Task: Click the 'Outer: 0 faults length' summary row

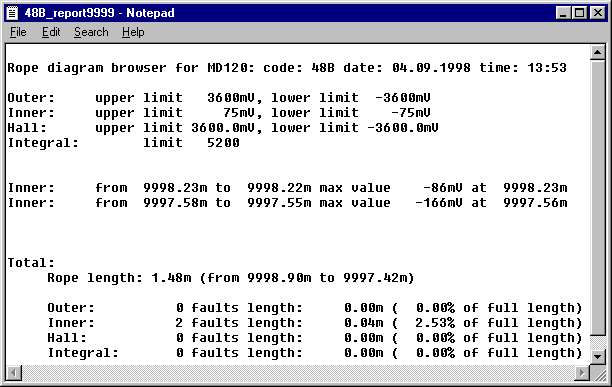Action: coord(315,308)
